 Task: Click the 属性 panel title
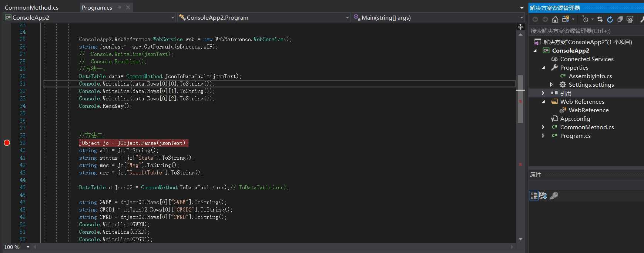click(x=536, y=175)
